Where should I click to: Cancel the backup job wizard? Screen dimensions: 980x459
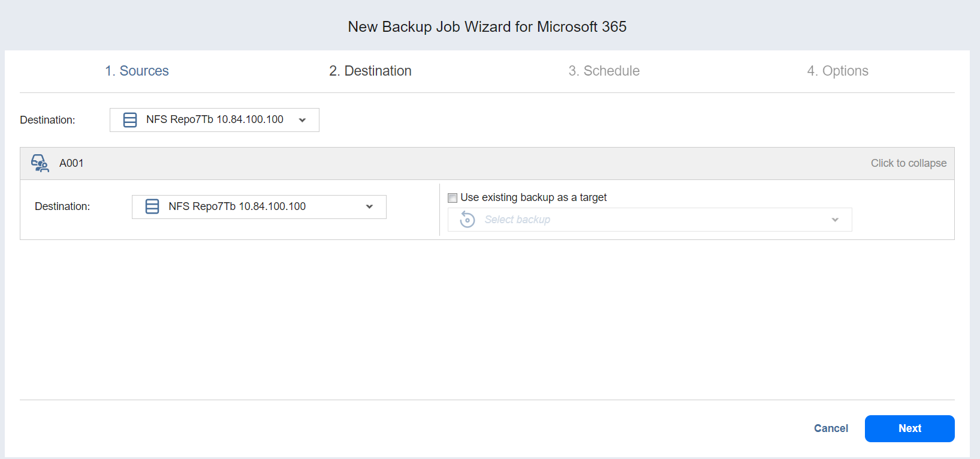831,428
